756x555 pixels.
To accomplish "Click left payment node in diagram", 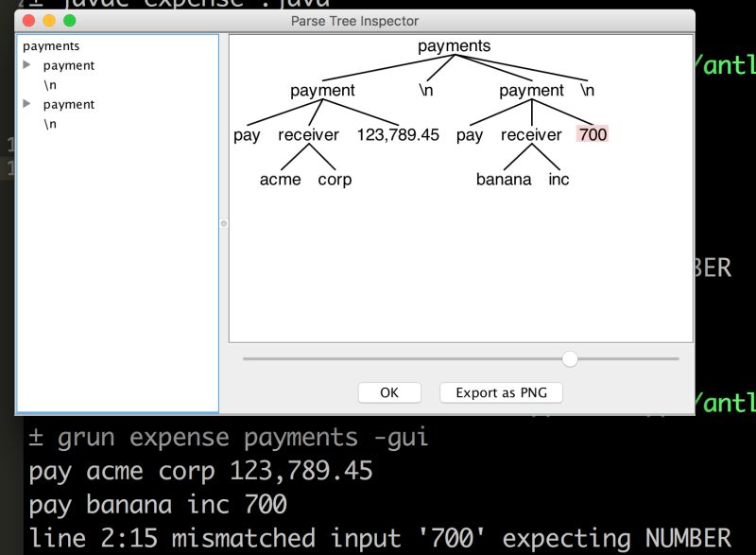I will [322, 90].
